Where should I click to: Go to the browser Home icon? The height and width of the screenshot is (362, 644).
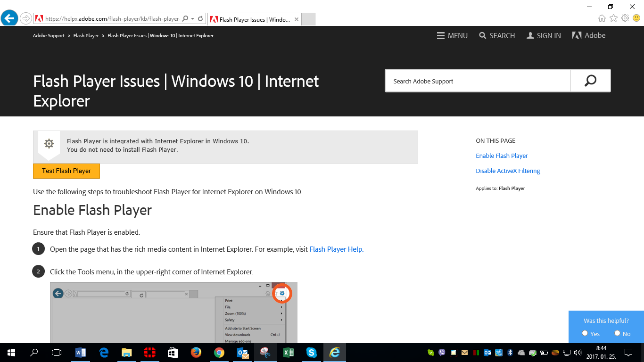602,18
